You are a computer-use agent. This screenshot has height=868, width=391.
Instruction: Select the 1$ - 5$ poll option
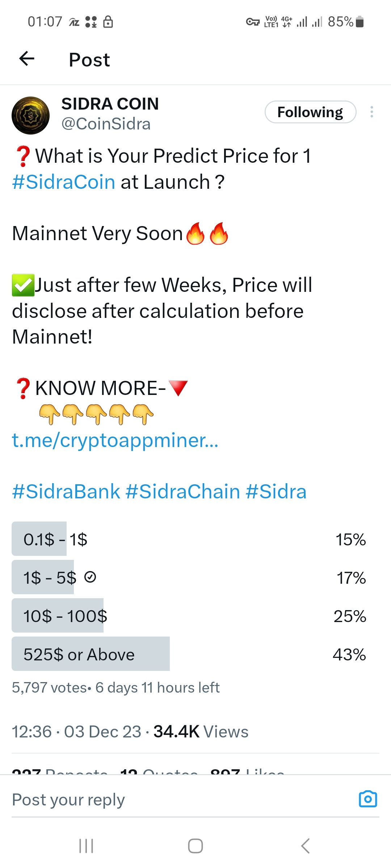(x=189, y=577)
